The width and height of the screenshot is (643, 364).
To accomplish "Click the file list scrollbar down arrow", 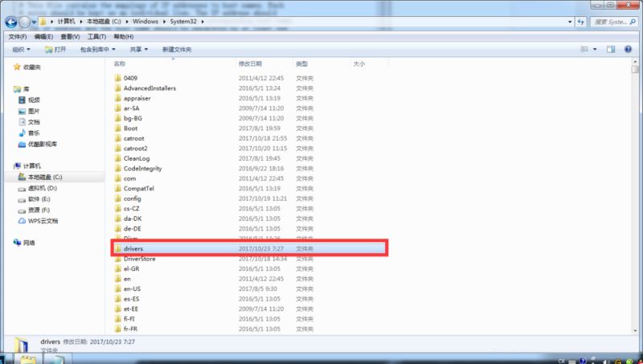I will 635,331.
